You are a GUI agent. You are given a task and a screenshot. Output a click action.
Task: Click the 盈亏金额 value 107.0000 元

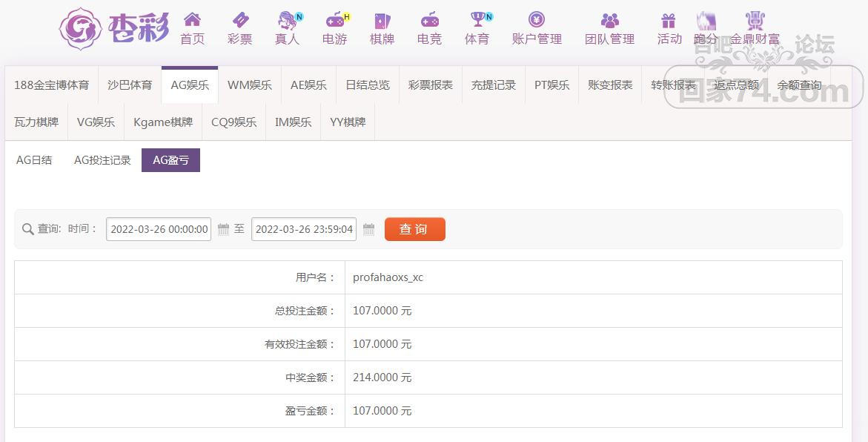382,410
